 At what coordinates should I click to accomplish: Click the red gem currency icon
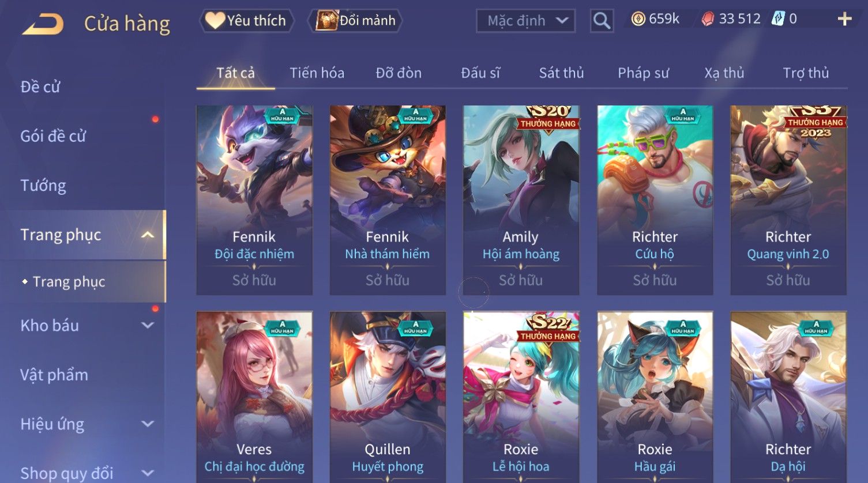click(x=708, y=19)
